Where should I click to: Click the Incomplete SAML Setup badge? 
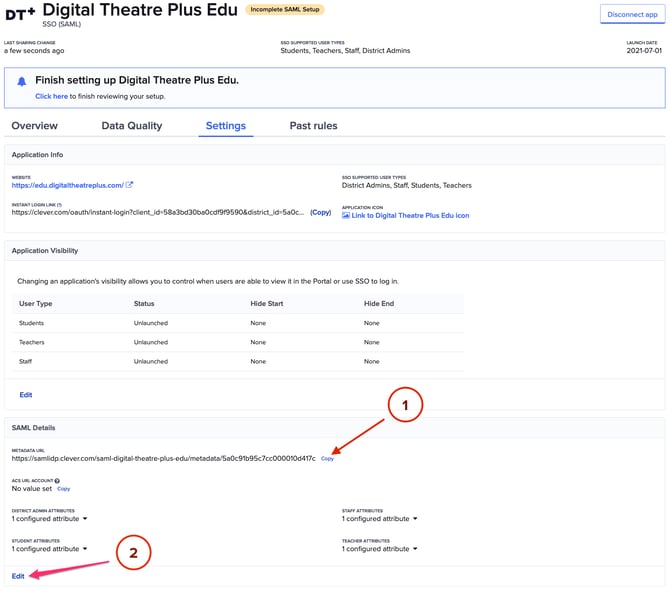[285, 9]
